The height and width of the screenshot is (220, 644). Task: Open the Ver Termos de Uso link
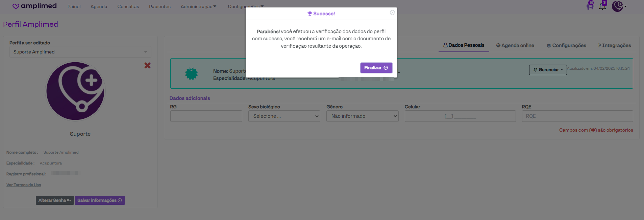(24, 185)
